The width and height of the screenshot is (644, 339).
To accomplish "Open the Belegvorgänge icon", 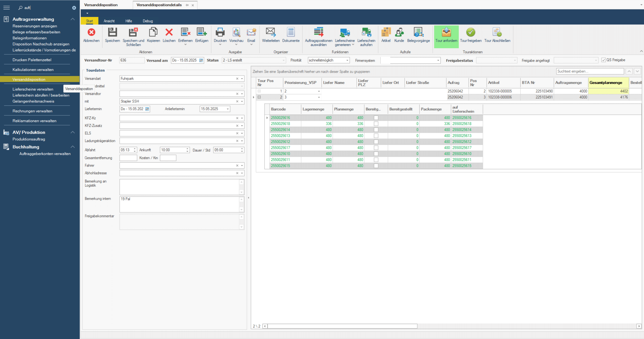I will 418,32.
